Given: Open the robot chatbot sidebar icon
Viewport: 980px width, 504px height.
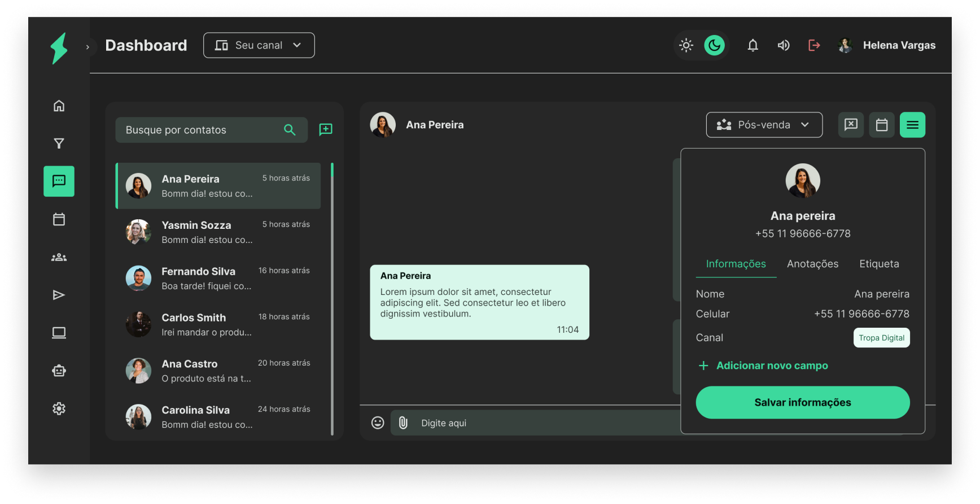Looking at the screenshot, I should tap(59, 371).
